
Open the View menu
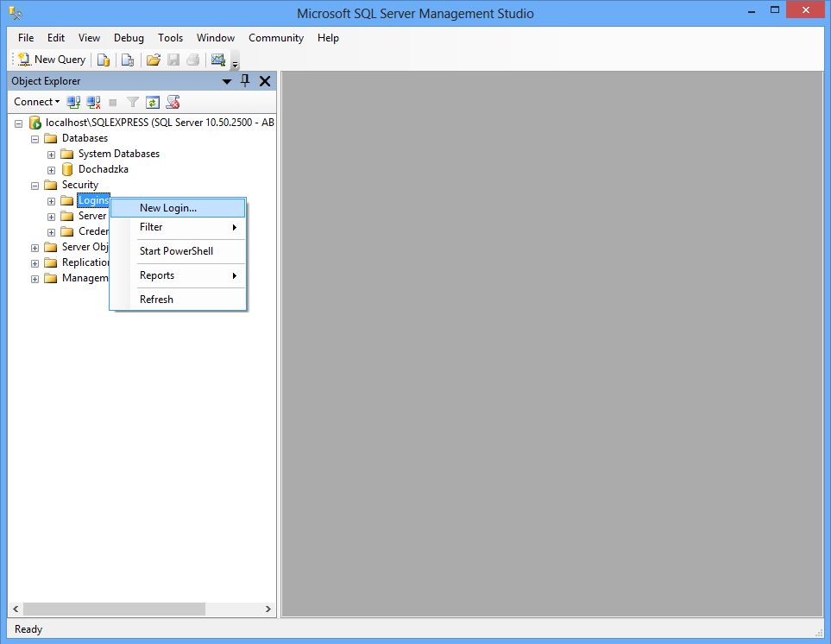(x=89, y=38)
